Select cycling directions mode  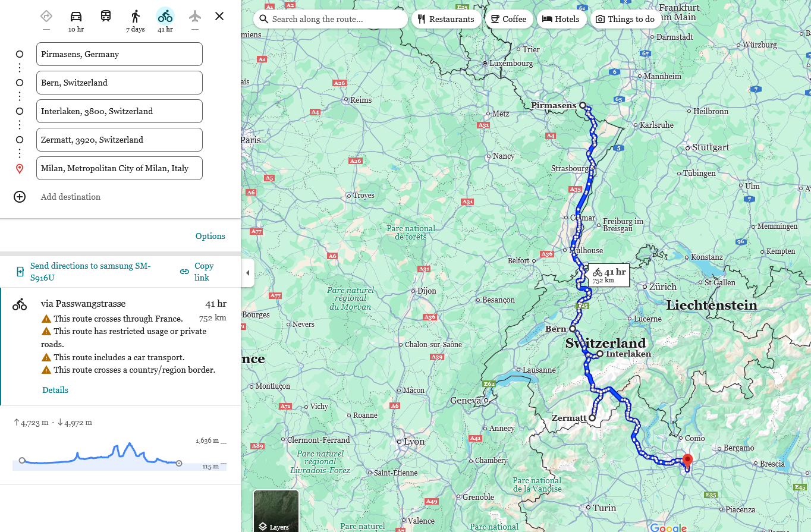click(165, 16)
